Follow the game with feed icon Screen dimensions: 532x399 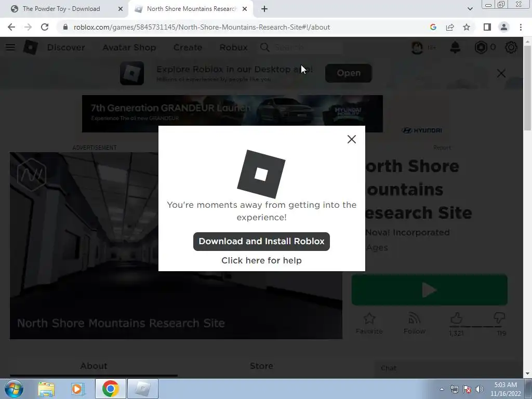pyautogui.click(x=414, y=323)
